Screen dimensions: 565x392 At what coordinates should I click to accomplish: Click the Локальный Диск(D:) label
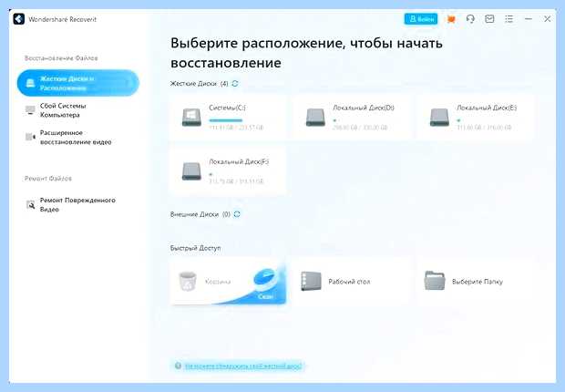click(364, 108)
